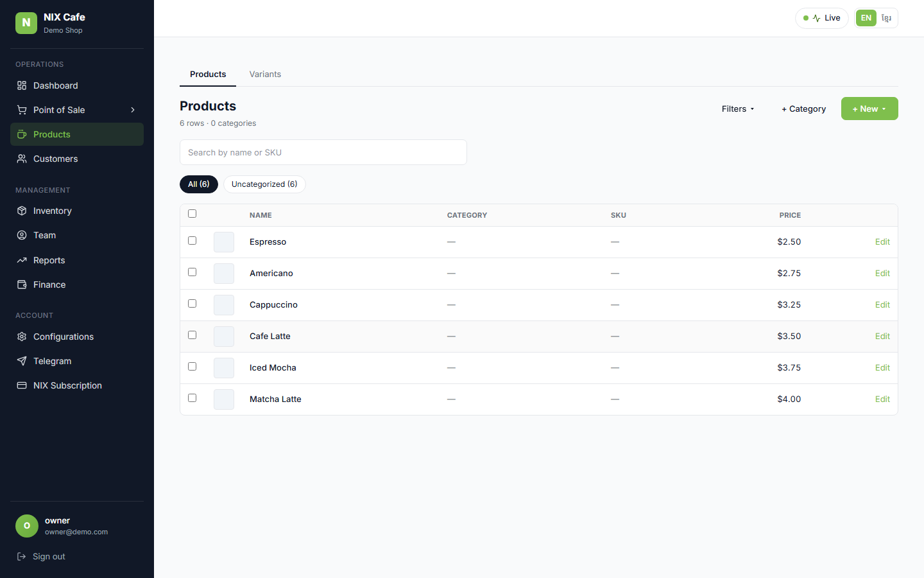Switch language to Khmer
The image size is (924, 578).
[x=887, y=18]
